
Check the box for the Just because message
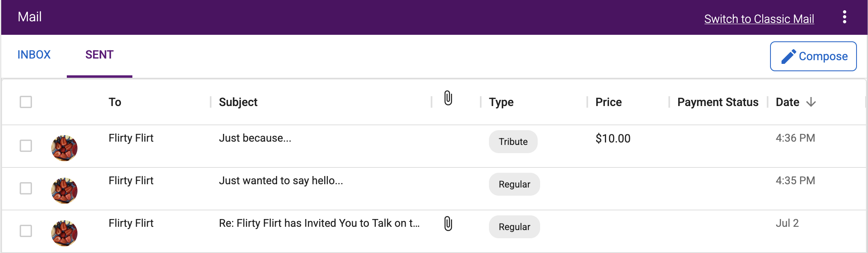26,146
